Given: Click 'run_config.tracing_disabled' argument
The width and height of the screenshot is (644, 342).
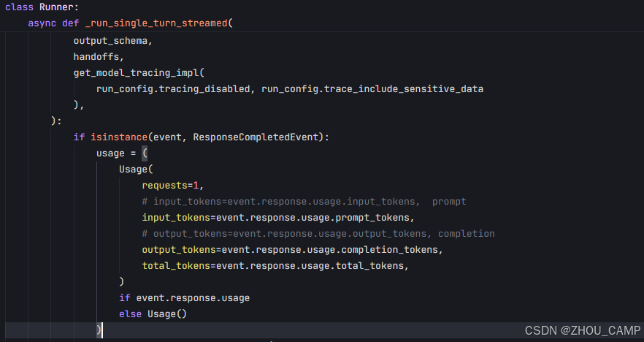Looking at the screenshot, I should pos(173,89).
